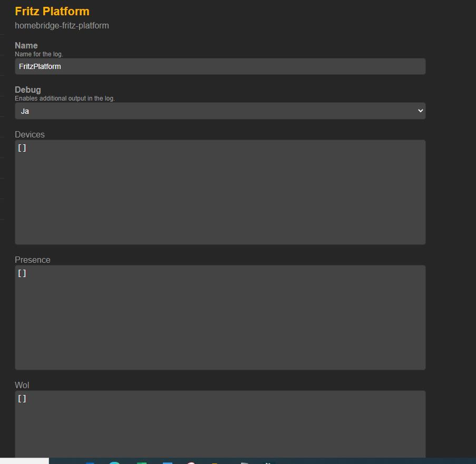The height and width of the screenshot is (464, 476).
Task: Click the Wol section label
Action: click(22, 385)
